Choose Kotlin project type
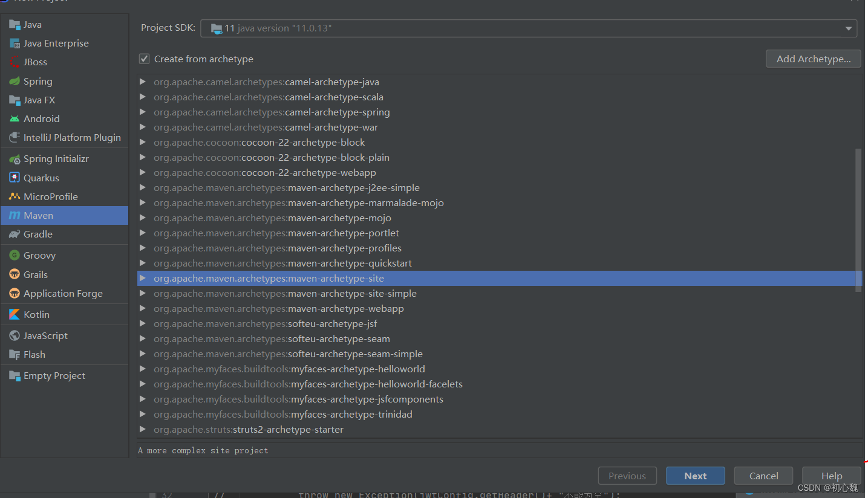This screenshot has width=868, height=498. (x=64, y=315)
